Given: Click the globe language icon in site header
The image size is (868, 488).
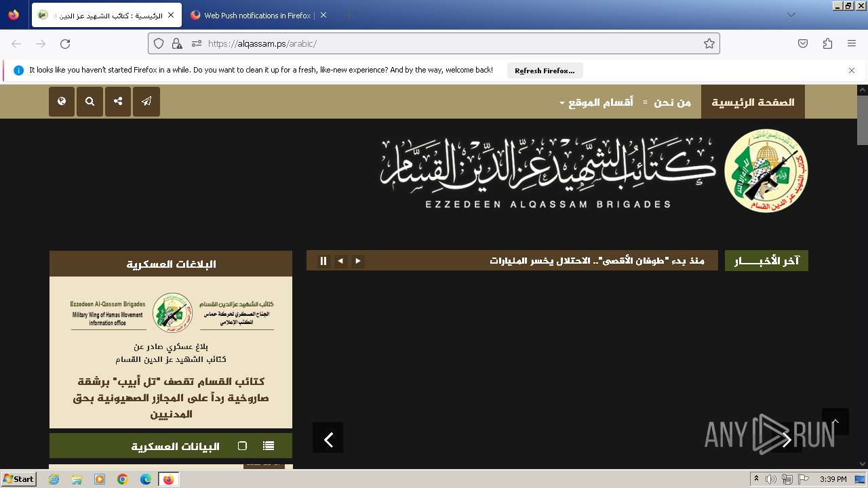Looking at the screenshot, I should (62, 102).
